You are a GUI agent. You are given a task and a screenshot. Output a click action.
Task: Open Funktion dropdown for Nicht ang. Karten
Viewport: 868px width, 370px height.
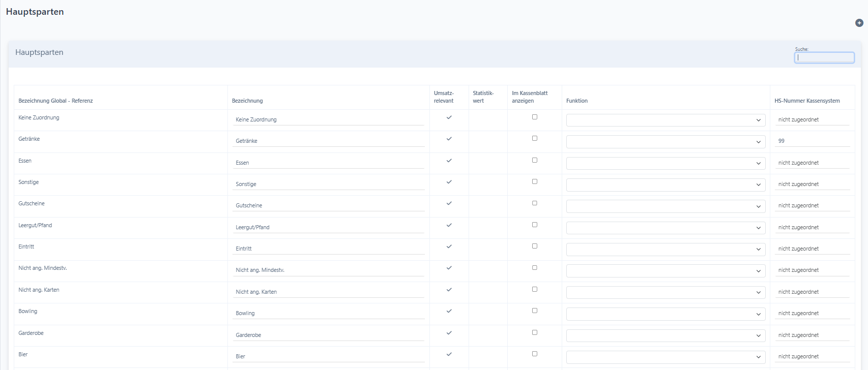point(666,292)
